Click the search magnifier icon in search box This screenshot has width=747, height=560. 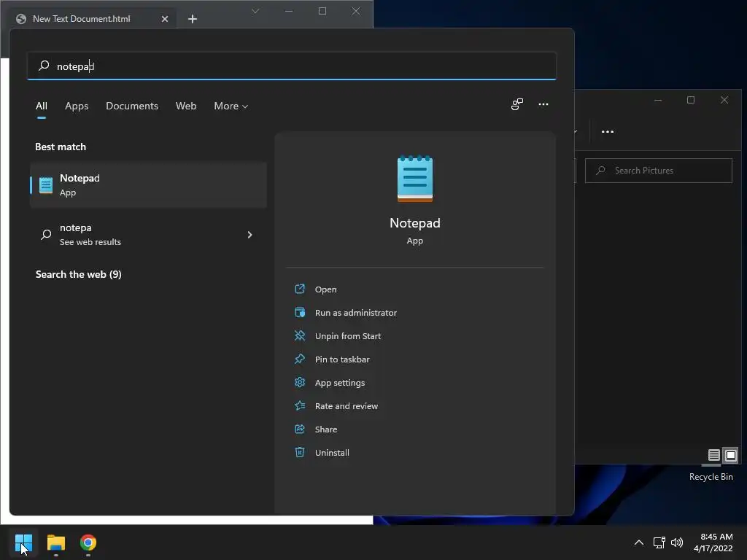coord(44,65)
